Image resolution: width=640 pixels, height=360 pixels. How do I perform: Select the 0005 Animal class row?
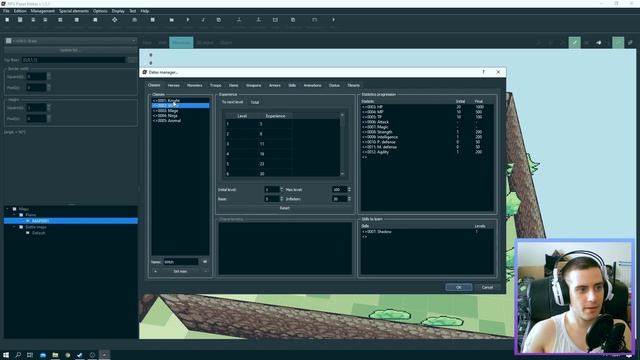(180, 120)
